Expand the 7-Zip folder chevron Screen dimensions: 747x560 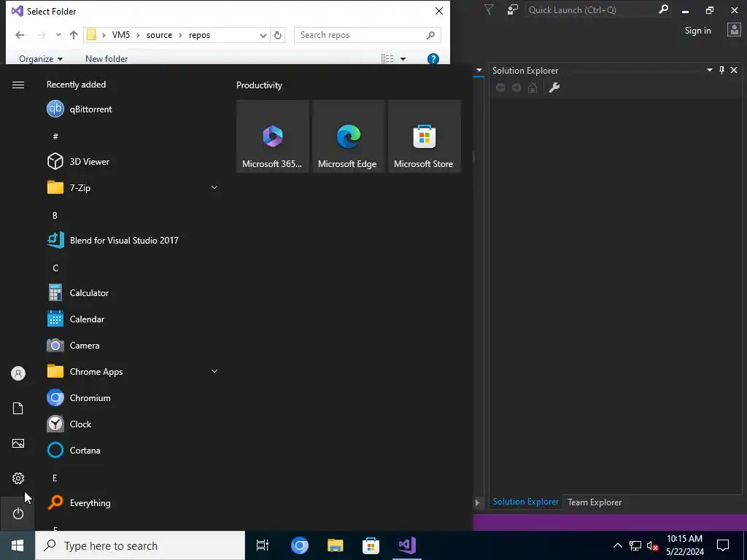(x=214, y=187)
